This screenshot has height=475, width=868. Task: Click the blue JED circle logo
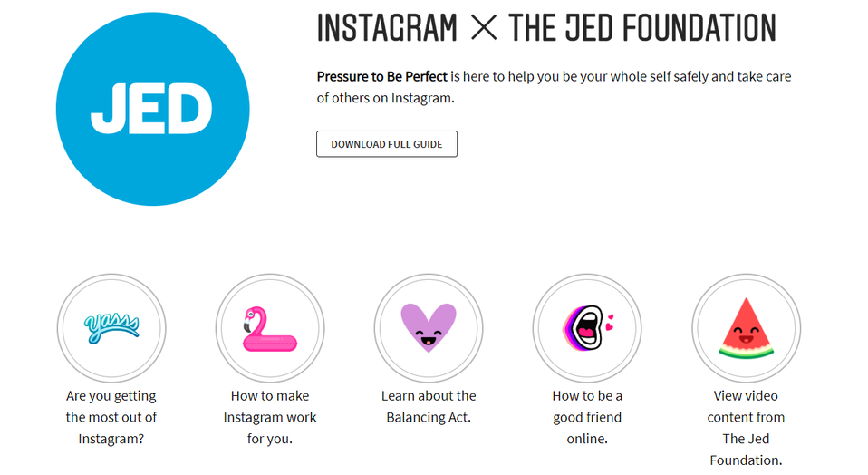click(153, 109)
